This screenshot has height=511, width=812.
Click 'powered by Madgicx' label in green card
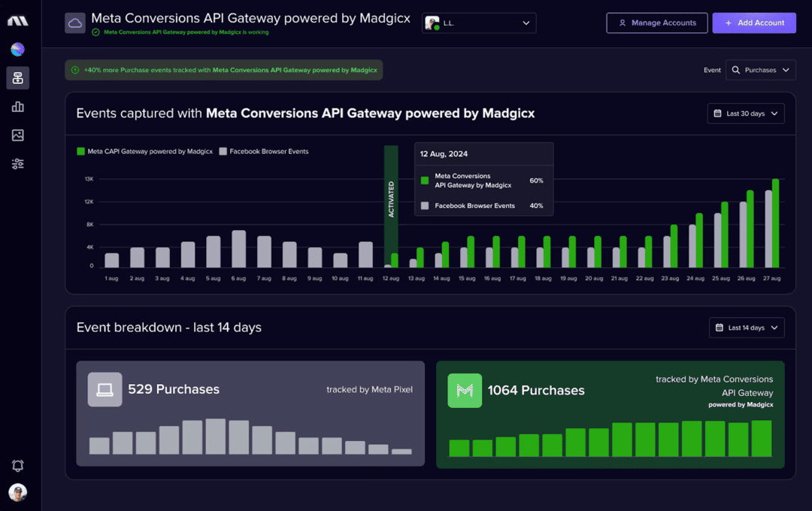click(741, 405)
